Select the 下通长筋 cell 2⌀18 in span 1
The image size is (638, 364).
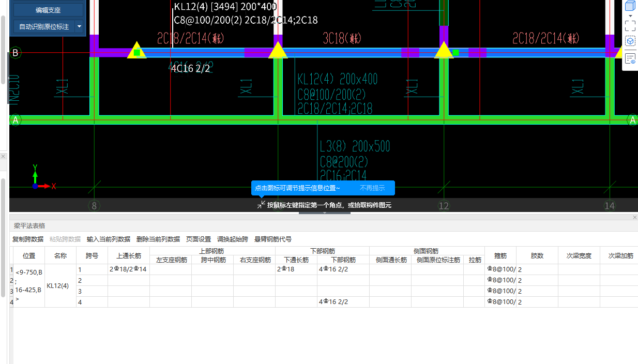[x=296, y=269]
